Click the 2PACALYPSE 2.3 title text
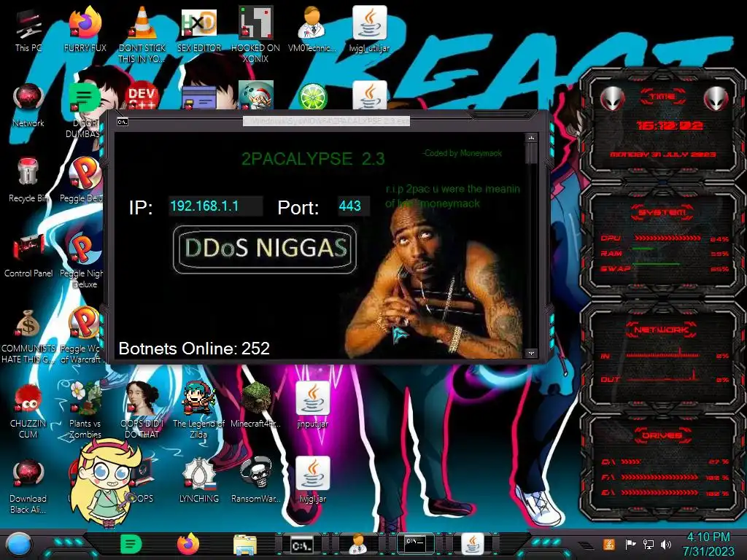The width and height of the screenshot is (747, 560). pyautogui.click(x=312, y=158)
